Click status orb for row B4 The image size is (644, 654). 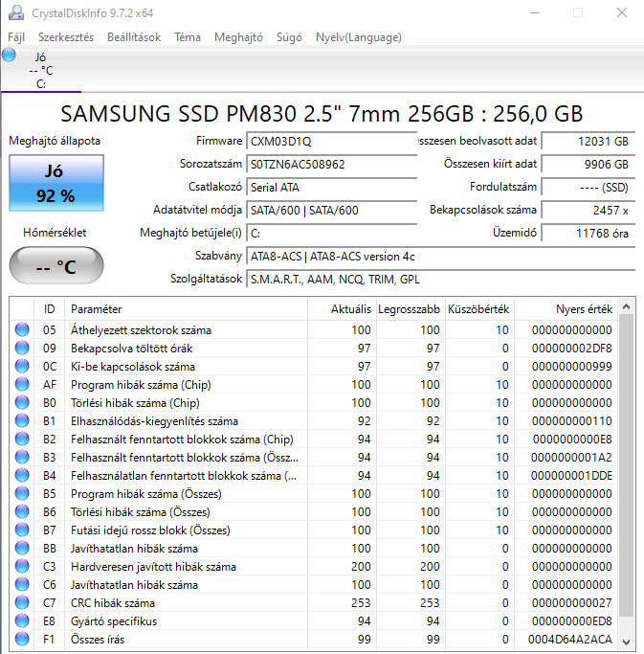(x=22, y=475)
